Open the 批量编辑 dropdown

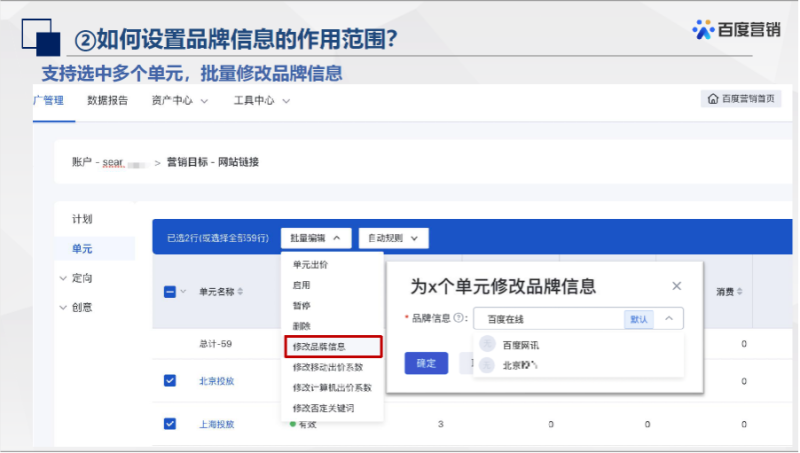pos(316,238)
